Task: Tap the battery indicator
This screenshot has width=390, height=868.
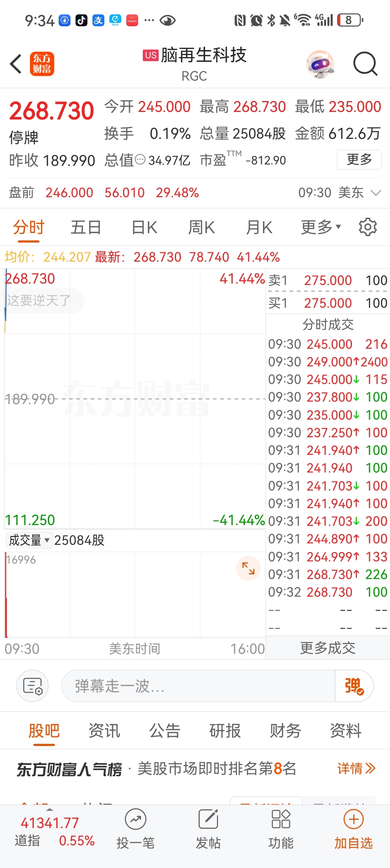Action: (350, 20)
